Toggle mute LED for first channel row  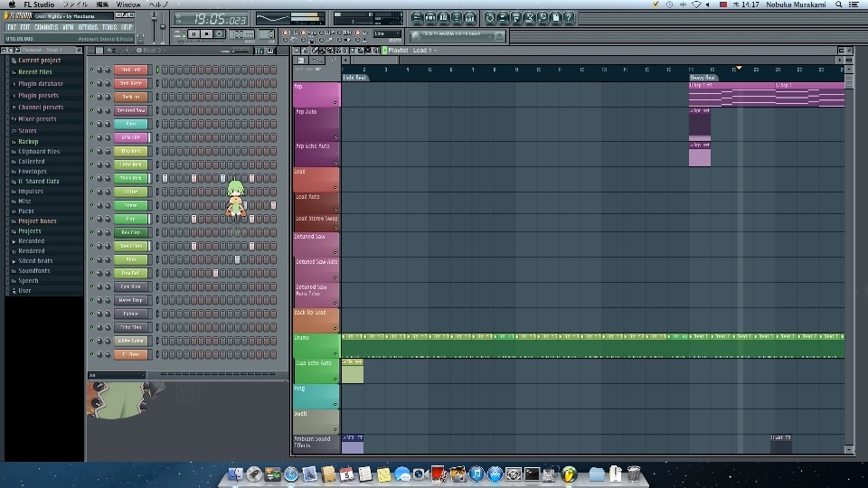(x=91, y=70)
